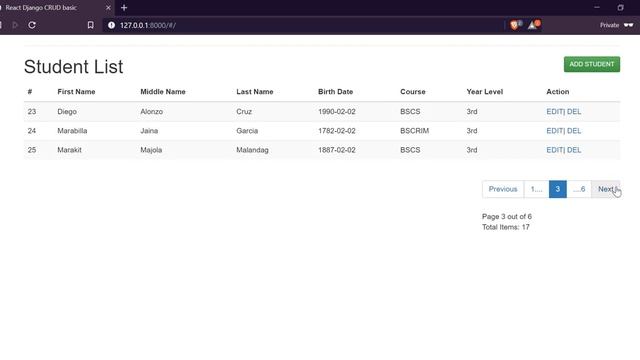
Task: Click the Private window glasses icon
Action: [x=629, y=25]
